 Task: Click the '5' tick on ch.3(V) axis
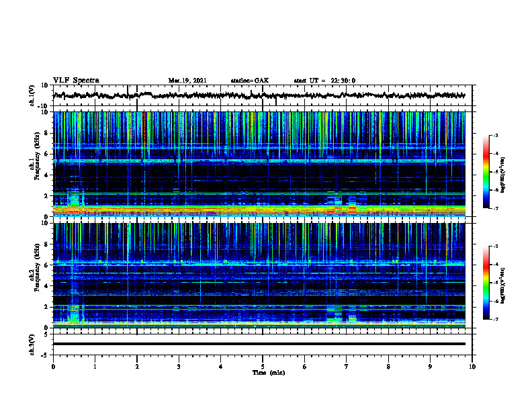[x=46, y=334]
